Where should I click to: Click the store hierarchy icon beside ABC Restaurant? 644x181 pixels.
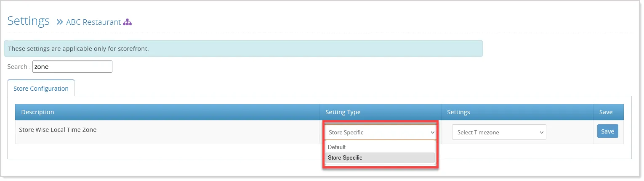(x=127, y=22)
